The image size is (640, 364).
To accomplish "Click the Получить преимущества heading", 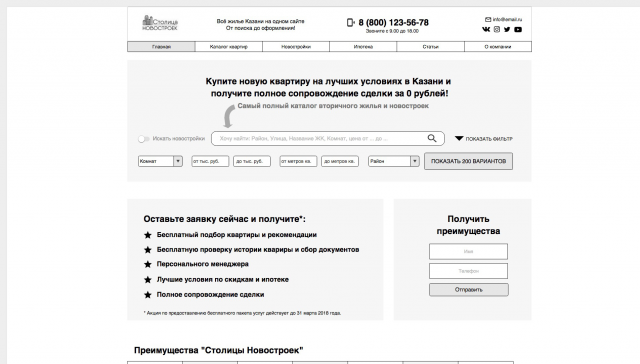I will point(468,225).
